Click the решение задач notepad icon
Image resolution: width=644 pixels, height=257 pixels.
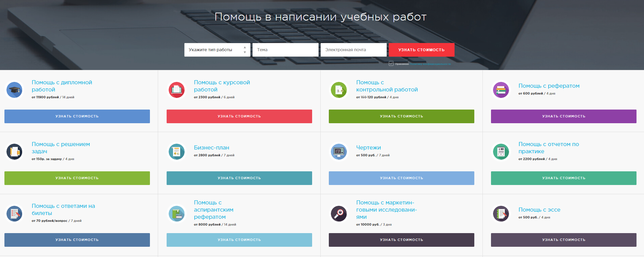tap(14, 152)
